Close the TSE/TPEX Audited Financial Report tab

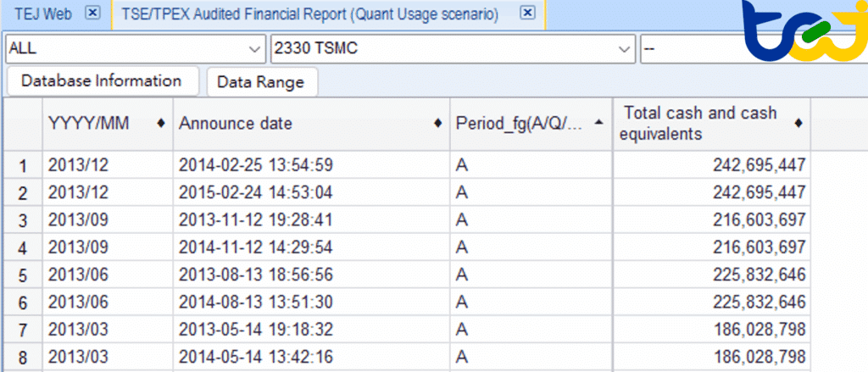coord(526,14)
